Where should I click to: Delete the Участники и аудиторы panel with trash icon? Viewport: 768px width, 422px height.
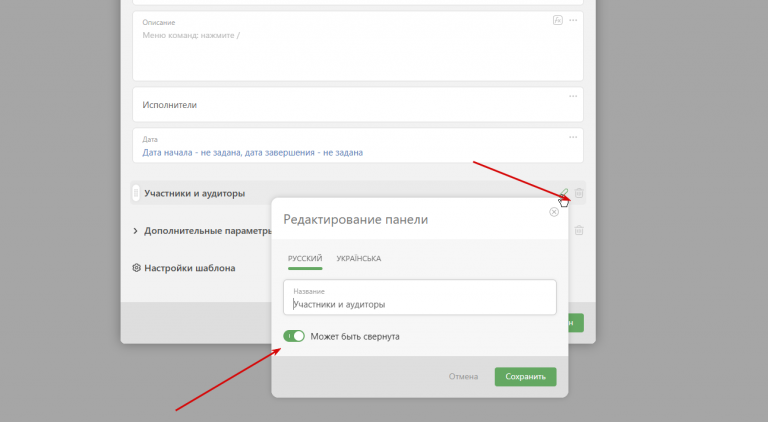coord(579,193)
